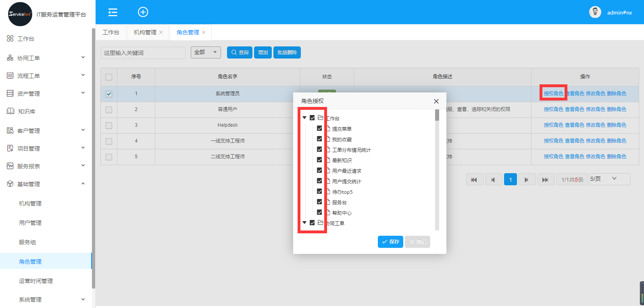Uncheck the 提交菜单 permission checkbox
644x308 pixels.
(x=319, y=128)
